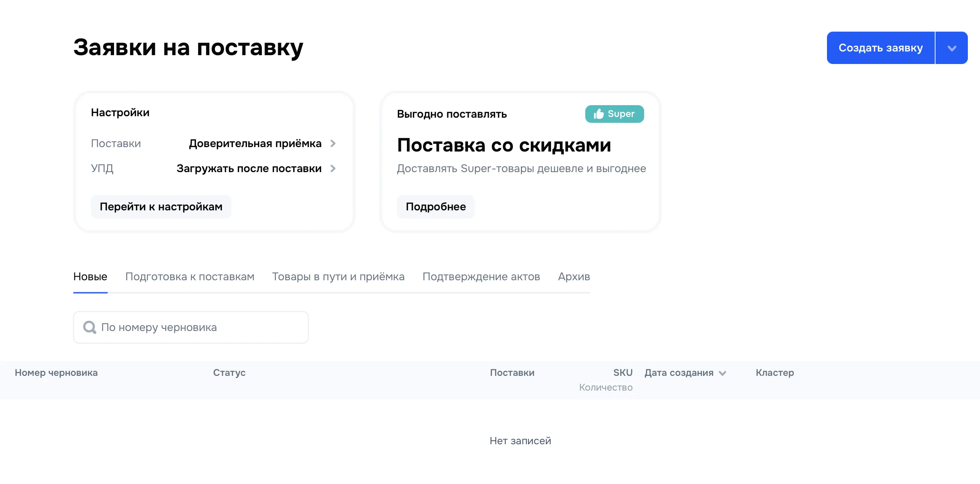Click the По номеру черновика search field

pos(190,327)
